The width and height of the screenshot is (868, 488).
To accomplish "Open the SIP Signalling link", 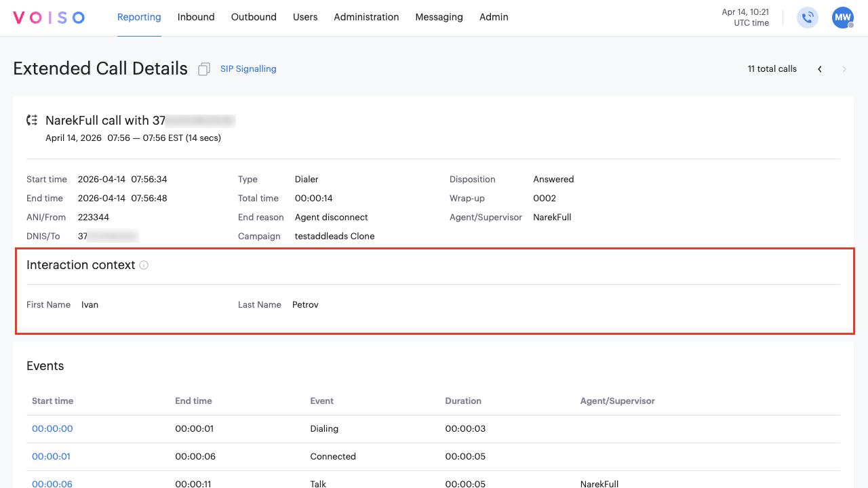I will (x=248, y=68).
